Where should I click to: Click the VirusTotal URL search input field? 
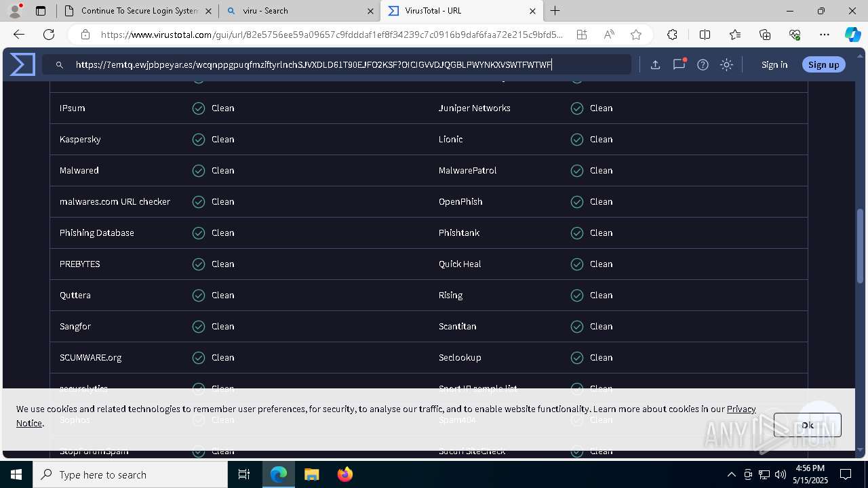(x=336, y=65)
